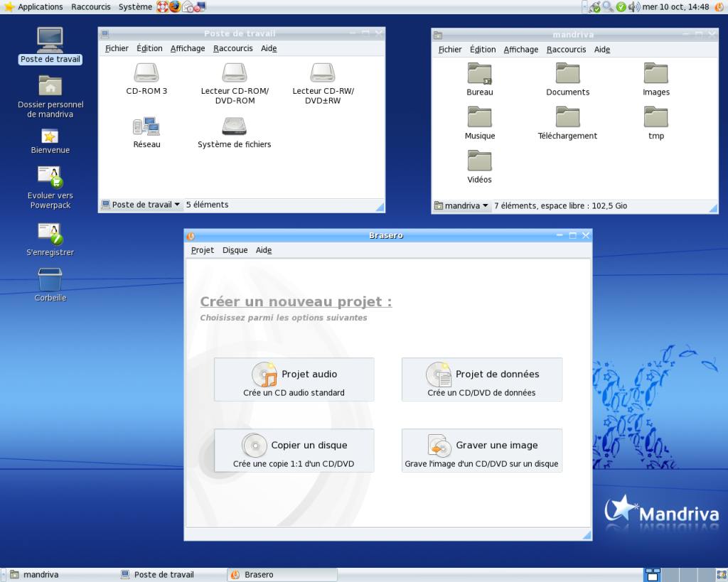Open Aide menu in Poste de travail window
Viewport: 728px width, 582px height.
point(269,48)
